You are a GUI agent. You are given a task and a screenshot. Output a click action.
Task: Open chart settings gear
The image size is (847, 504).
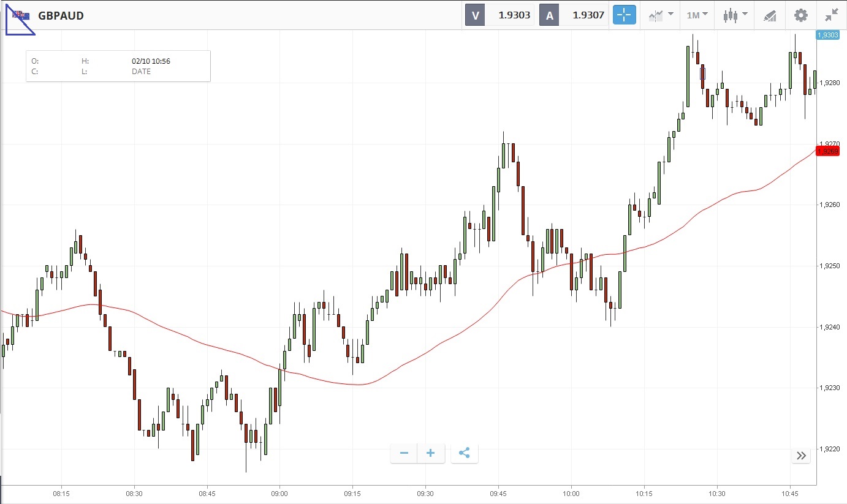point(800,15)
